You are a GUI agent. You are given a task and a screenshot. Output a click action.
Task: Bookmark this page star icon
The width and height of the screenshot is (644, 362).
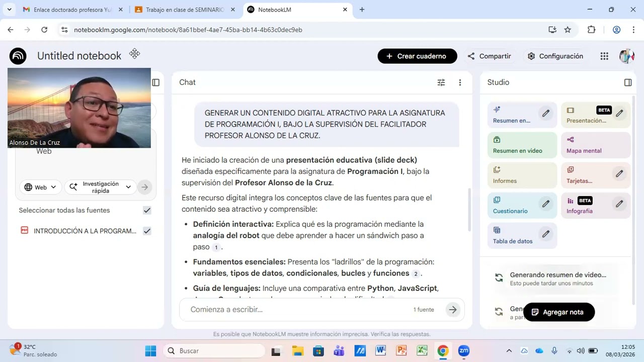coord(568,30)
